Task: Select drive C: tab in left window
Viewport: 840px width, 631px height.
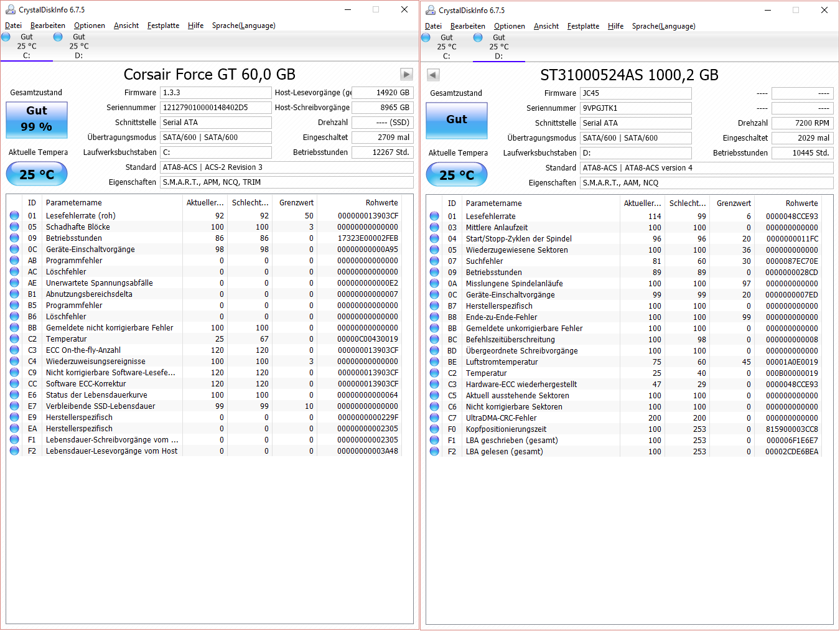Action: coord(26,46)
